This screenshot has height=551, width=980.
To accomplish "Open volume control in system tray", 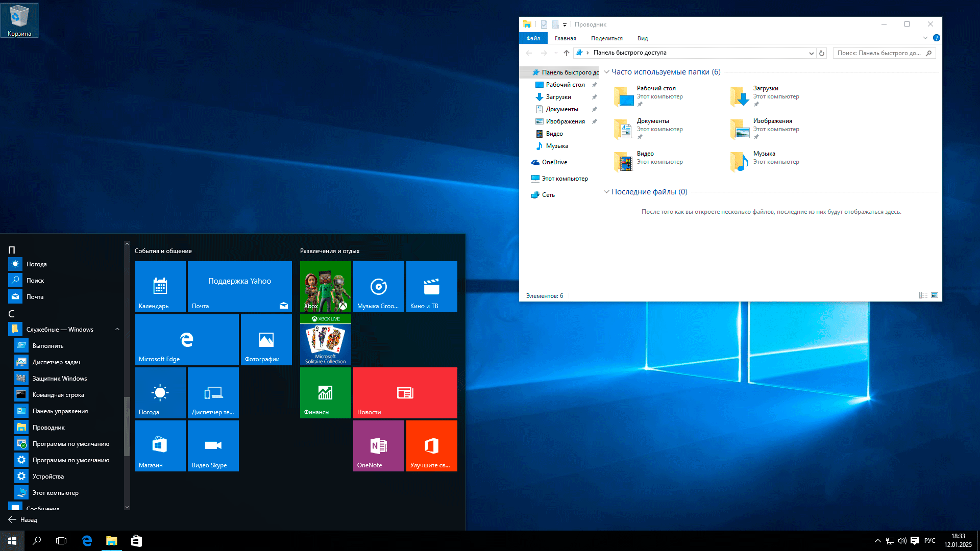I will 902,541.
